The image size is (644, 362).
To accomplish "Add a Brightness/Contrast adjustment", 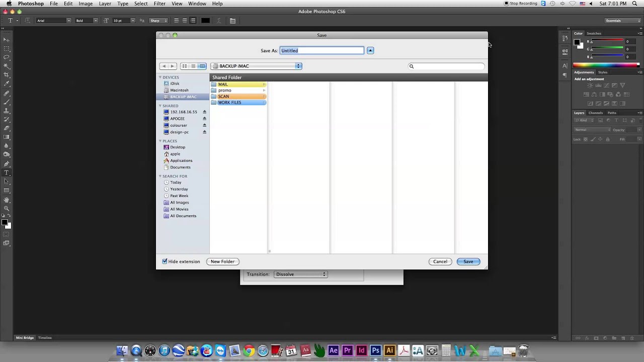I will coord(590,85).
